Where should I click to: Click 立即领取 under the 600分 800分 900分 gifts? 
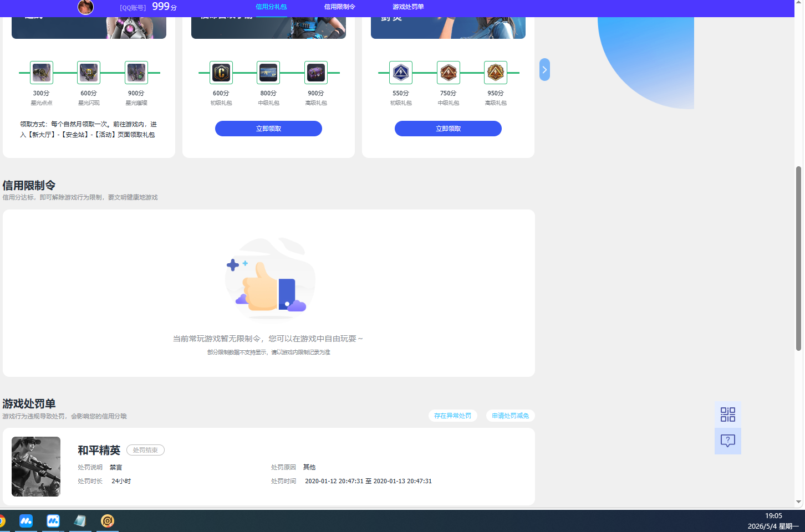269,129
